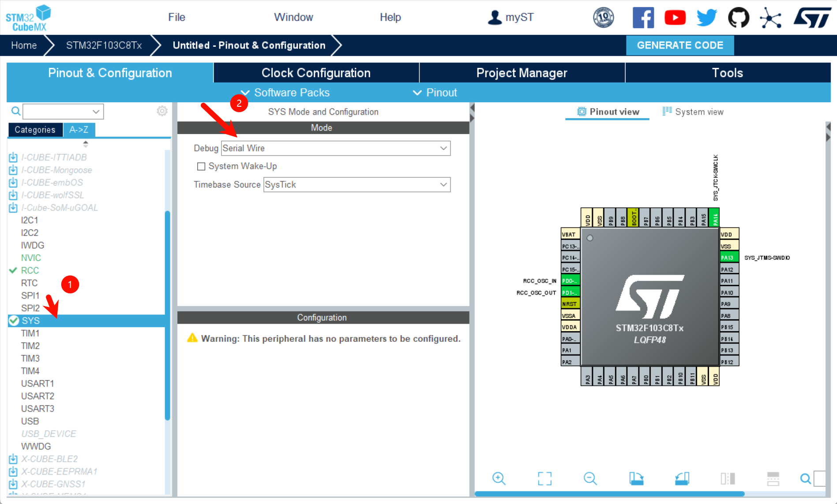837x504 pixels.
Task: Click the category search magnifier icon
Action: tap(15, 111)
